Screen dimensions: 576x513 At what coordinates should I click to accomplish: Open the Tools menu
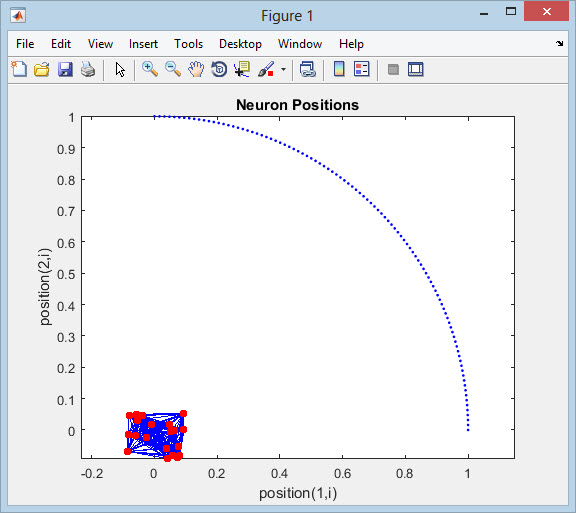[188, 44]
